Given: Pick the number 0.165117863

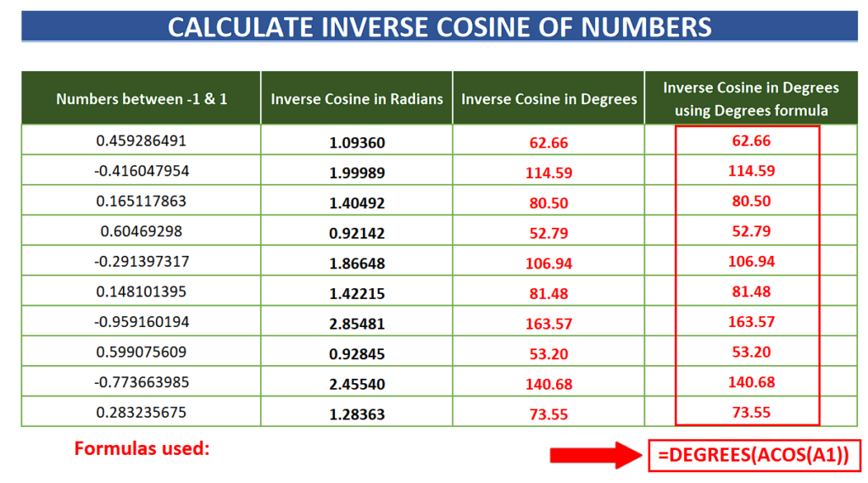Looking at the screenshot, I should click(142, 201).
